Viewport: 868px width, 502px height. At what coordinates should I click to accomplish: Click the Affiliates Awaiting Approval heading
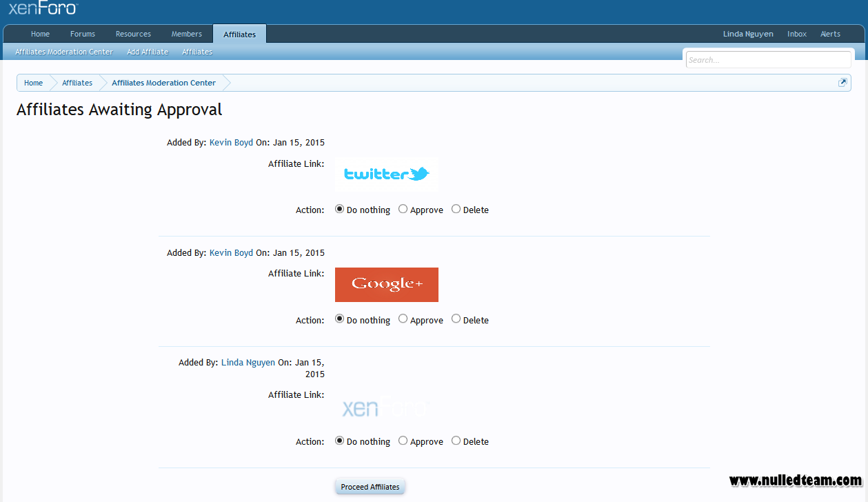tap(119, 110)
